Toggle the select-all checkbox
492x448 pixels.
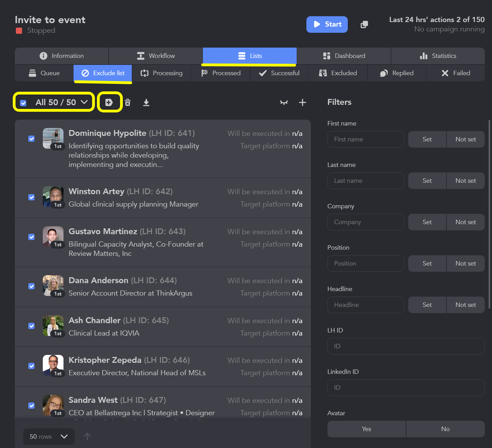[23, 103]
